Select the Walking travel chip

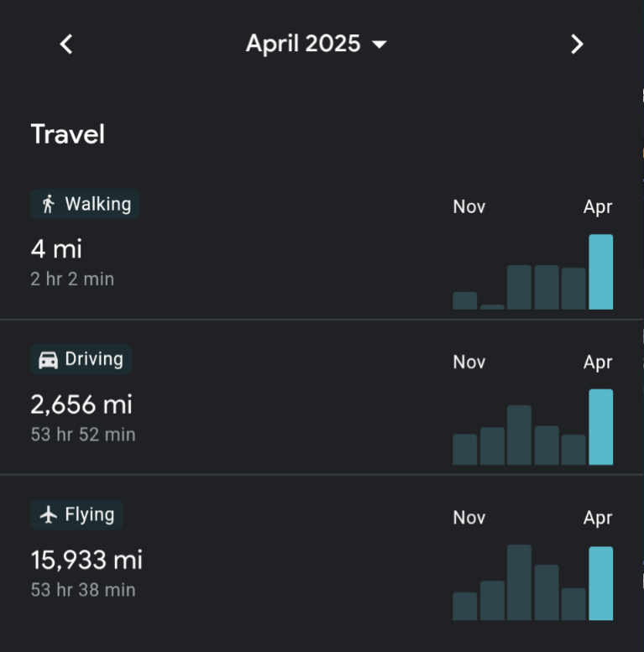tap(85, 204)
